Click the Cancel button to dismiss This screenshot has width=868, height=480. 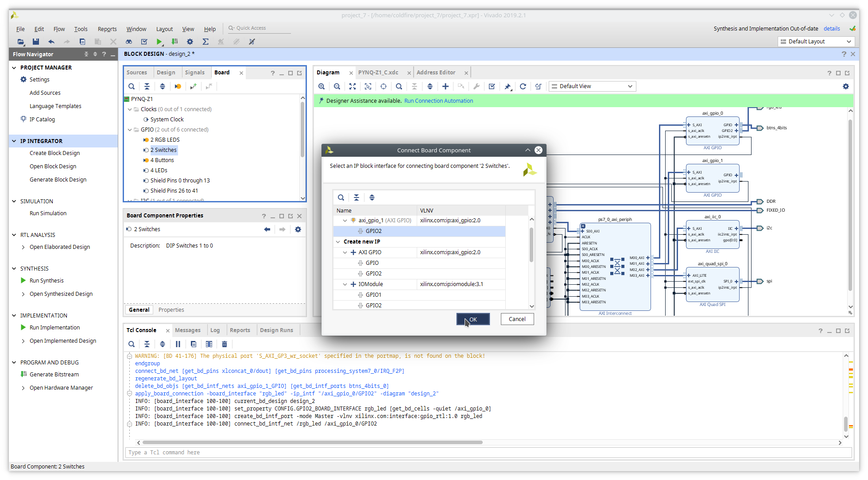(517, 319)
